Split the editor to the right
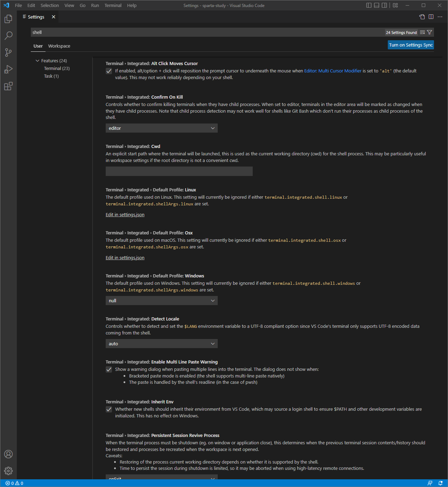Viewport: 448px width, 487px height. [431, 17]
